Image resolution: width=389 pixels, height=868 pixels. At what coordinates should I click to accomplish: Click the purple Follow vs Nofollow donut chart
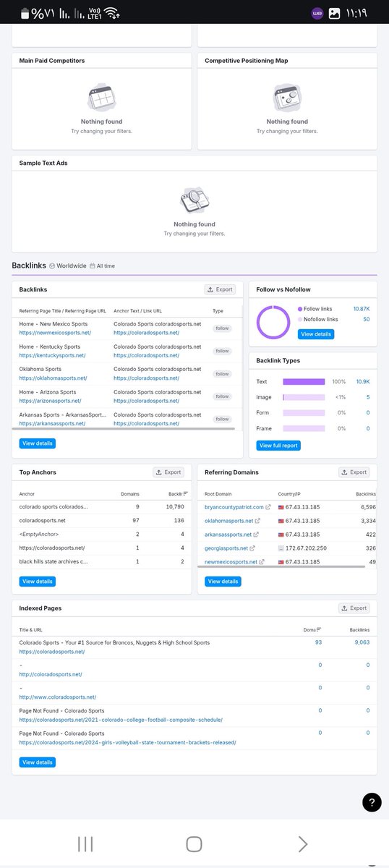tap(273, 322)
